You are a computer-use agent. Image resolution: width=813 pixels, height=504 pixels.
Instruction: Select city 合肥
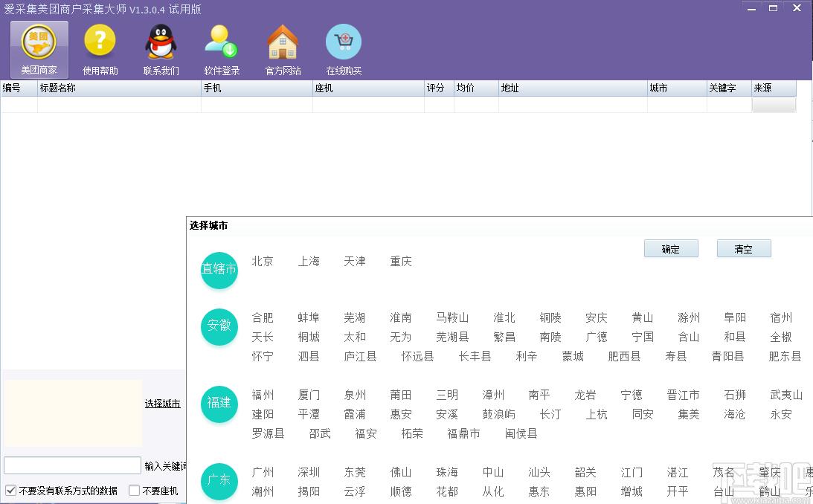pyautogui.click(x=263, y=317)
